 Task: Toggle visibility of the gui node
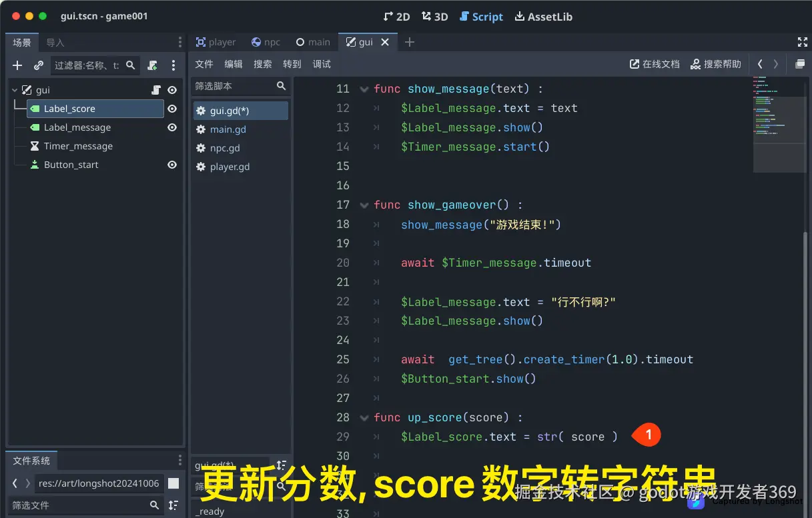172,90
